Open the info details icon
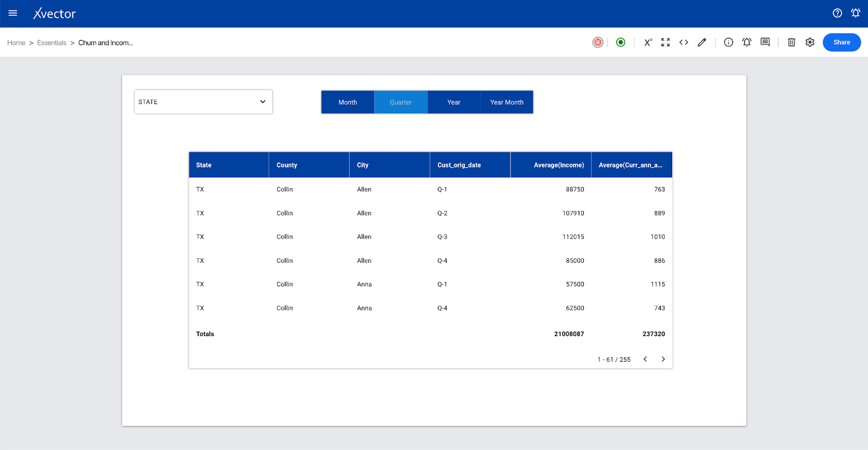Viewport: 868px width, 450px height. [729, 42]
